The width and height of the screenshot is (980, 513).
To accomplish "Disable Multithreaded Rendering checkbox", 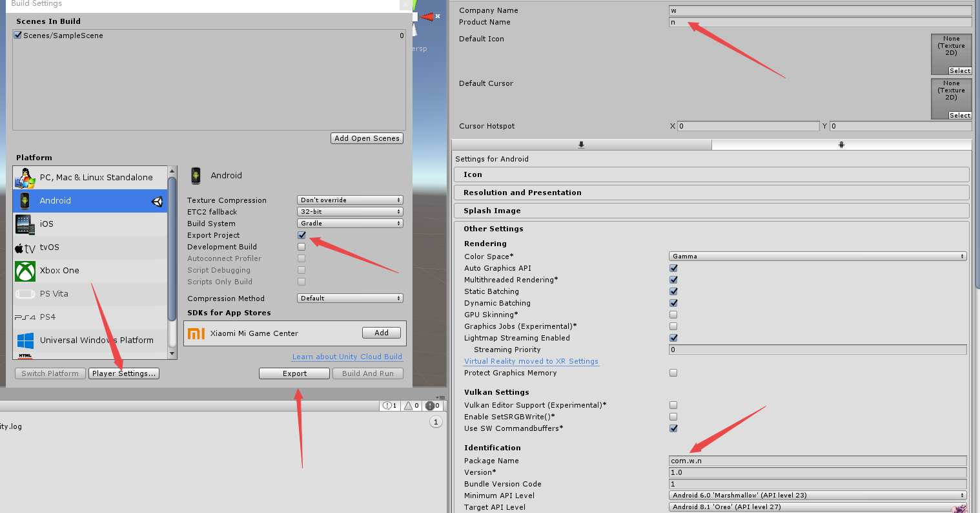I will coord(673,280).
